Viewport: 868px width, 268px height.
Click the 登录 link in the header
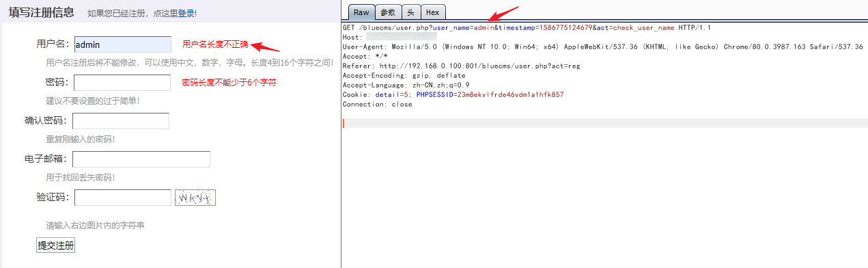click(x=186, y=13)
